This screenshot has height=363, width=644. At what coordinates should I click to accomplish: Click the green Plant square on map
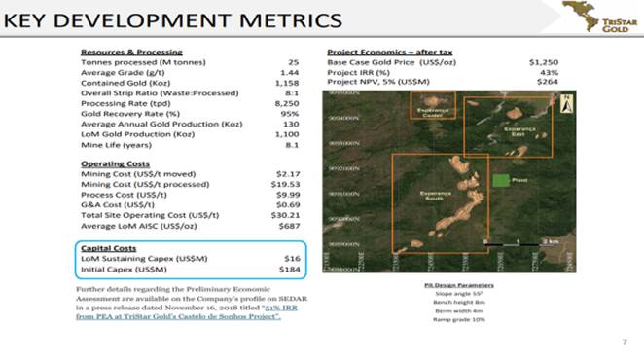point(501,180)
